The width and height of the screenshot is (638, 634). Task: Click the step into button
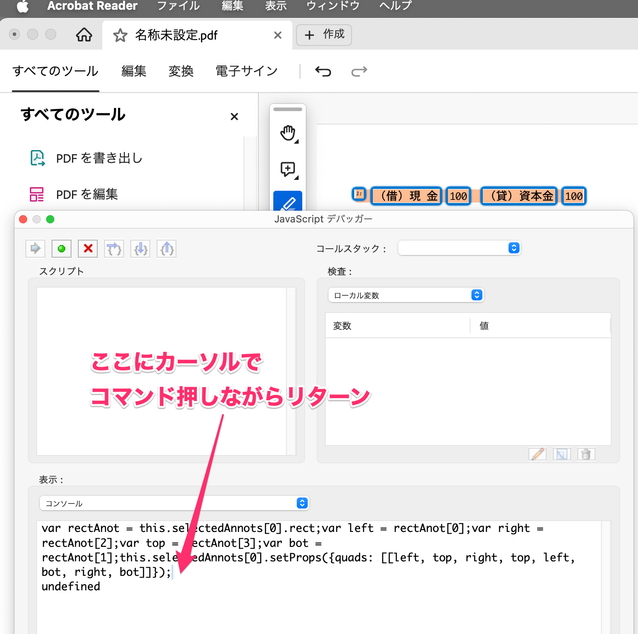[140, 248]
